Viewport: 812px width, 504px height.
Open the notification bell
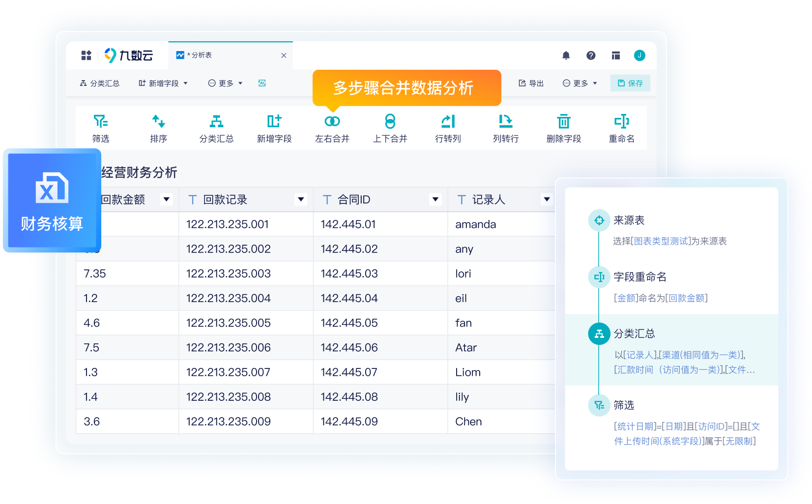(x=566, y=56)
